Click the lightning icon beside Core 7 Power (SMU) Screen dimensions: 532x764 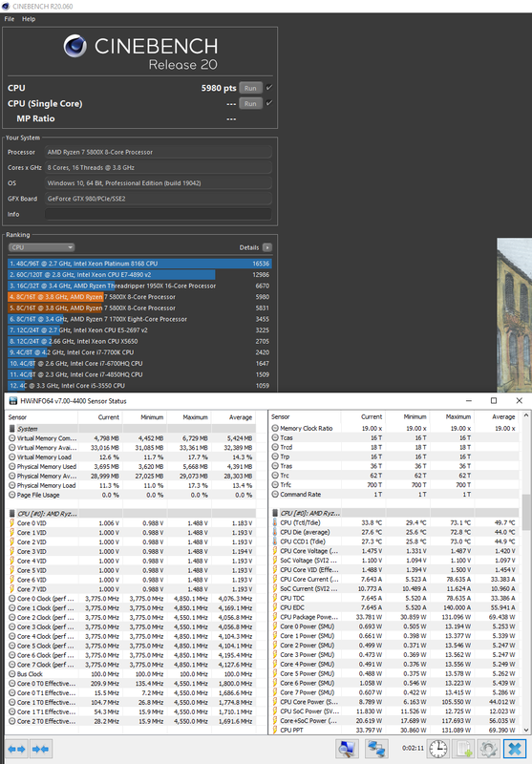point(275,692)
